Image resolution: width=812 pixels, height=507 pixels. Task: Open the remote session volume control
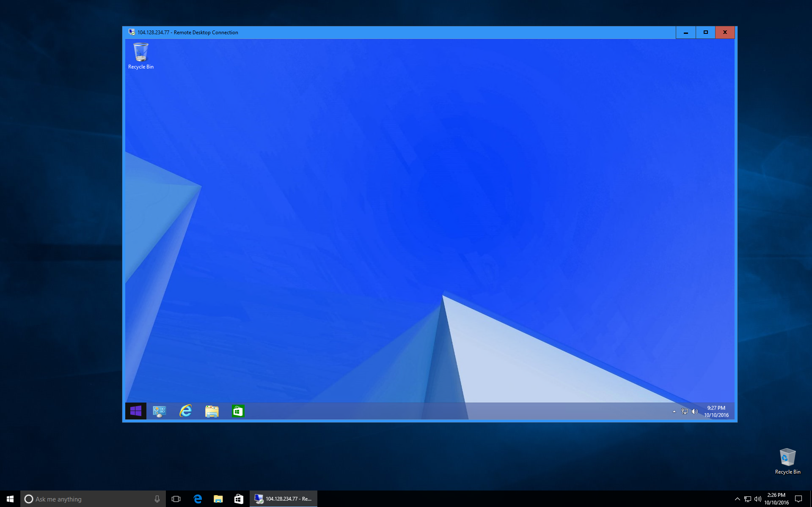[x=695, y=411]
